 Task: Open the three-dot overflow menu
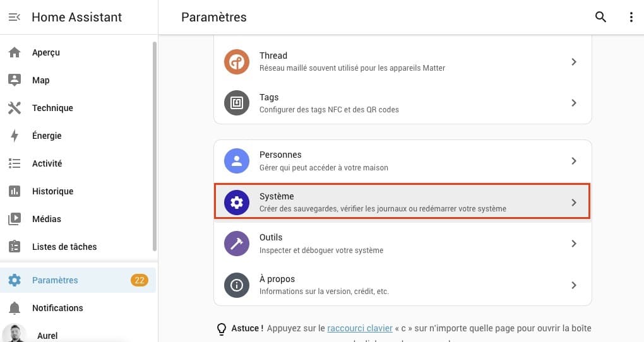[x=631, y=17]
